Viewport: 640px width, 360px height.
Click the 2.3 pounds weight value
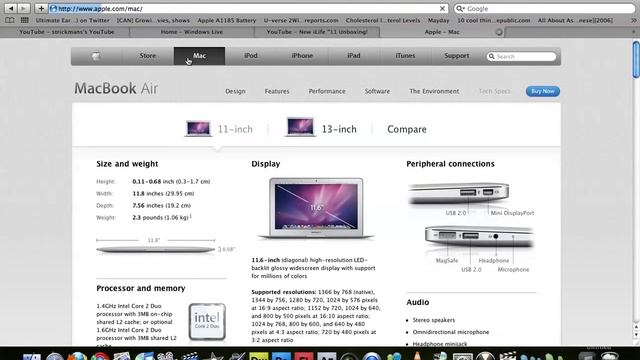(x=160, y=218)
